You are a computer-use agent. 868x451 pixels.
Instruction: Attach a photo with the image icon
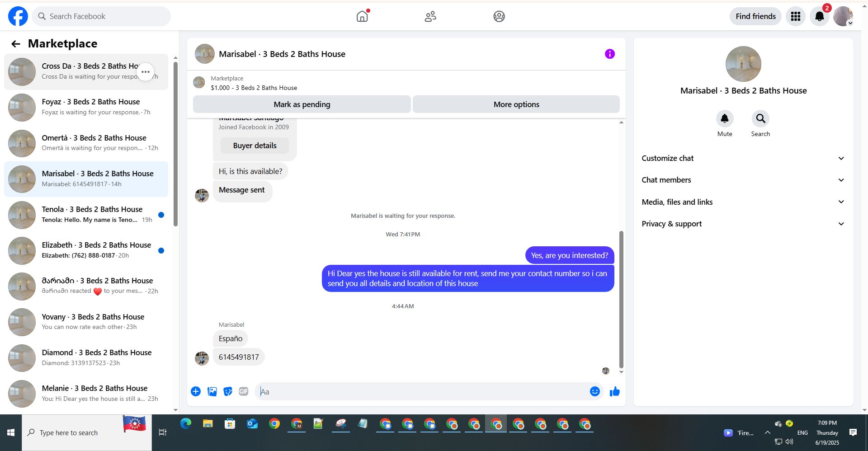click(212, 391)
